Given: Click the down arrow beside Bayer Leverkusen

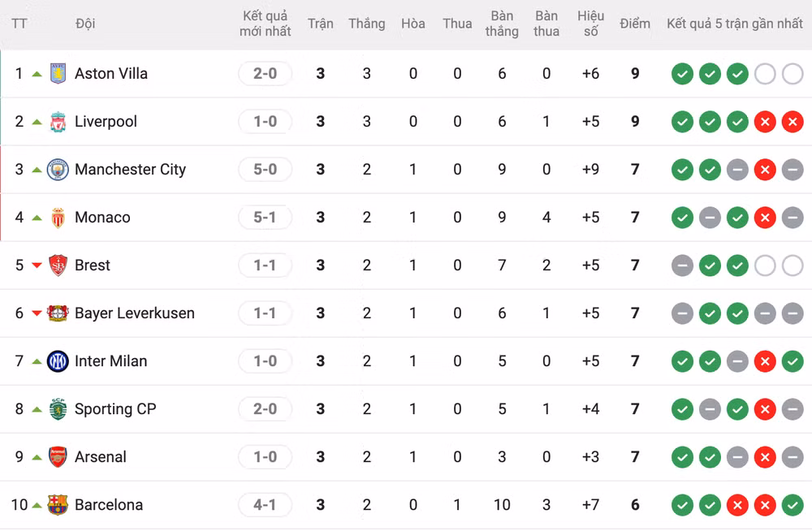Looking at the screenshot, I should coord(36,313).
